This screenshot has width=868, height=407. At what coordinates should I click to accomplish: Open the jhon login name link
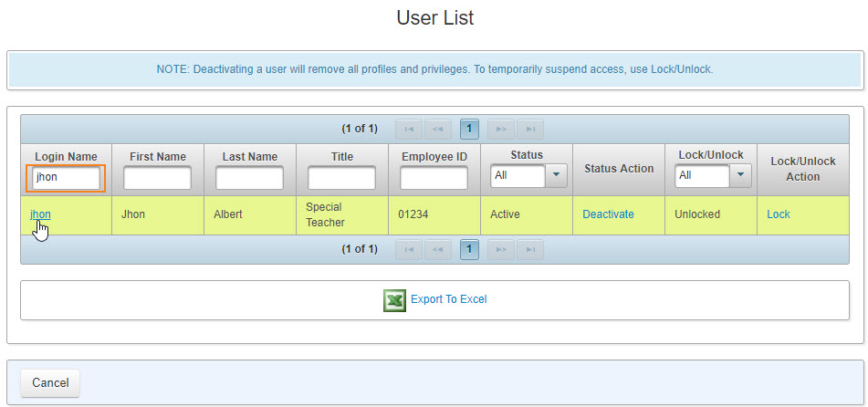(40, 214)
